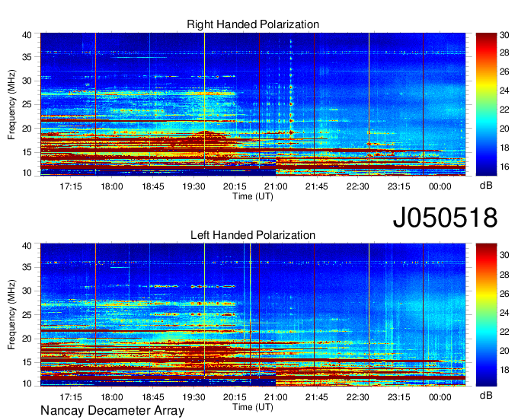Click the 00:00 tick under Left Handed plot
Screen dimensions: 518x420
coord(440,396)
